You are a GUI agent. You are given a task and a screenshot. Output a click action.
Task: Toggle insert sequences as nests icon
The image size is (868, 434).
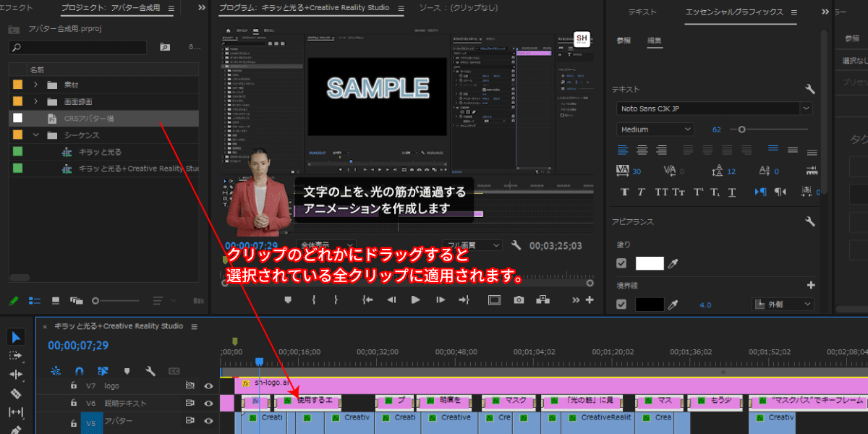coord(56,371)
